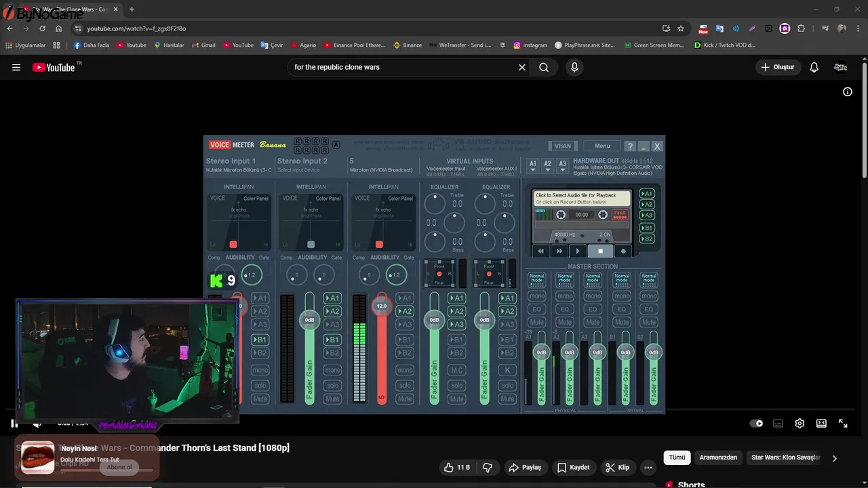
Task: Toggle B1 bus on Stereo Input 2
Action: (x=332, y=340)
